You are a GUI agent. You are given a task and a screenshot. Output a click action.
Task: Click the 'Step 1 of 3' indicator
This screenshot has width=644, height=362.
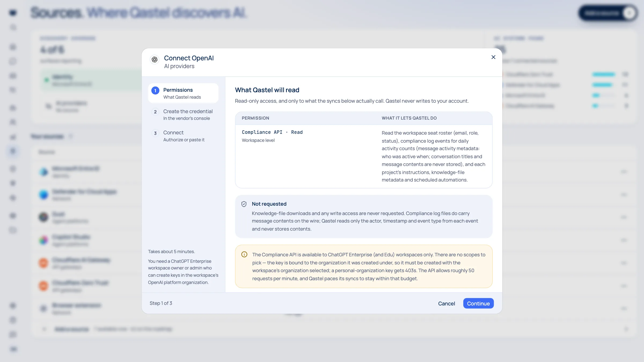click(161, 303)
